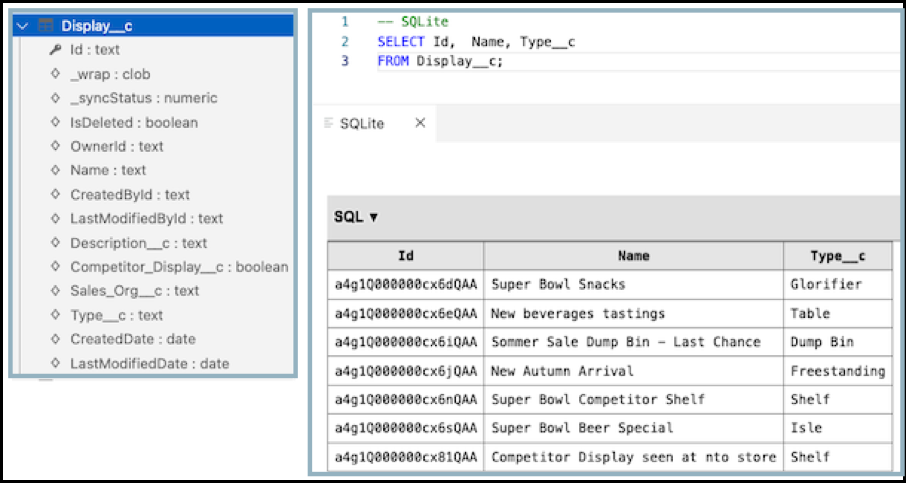This screenshot has width=906, height=483.
Task: Select the cell 'Super Bowl Snacks'
Action: [633, 284]
